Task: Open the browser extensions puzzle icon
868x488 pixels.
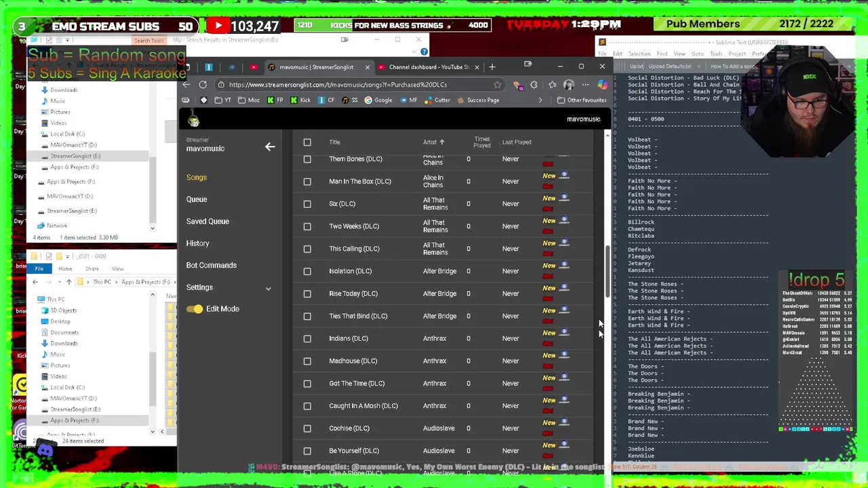Action: coord(534,85)
